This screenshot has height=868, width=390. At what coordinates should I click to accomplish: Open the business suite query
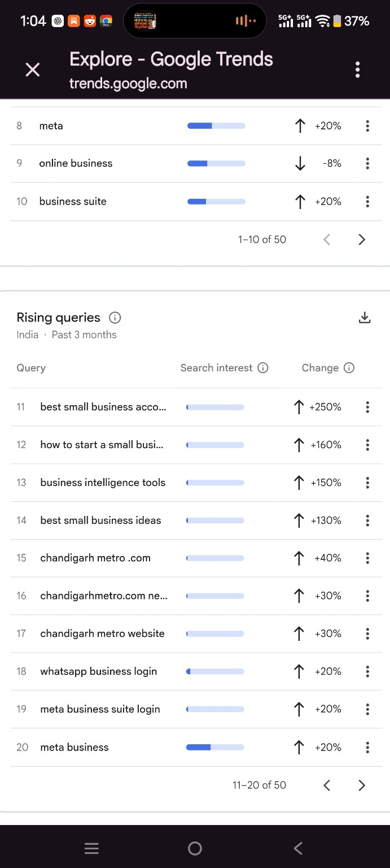[73, 201]
